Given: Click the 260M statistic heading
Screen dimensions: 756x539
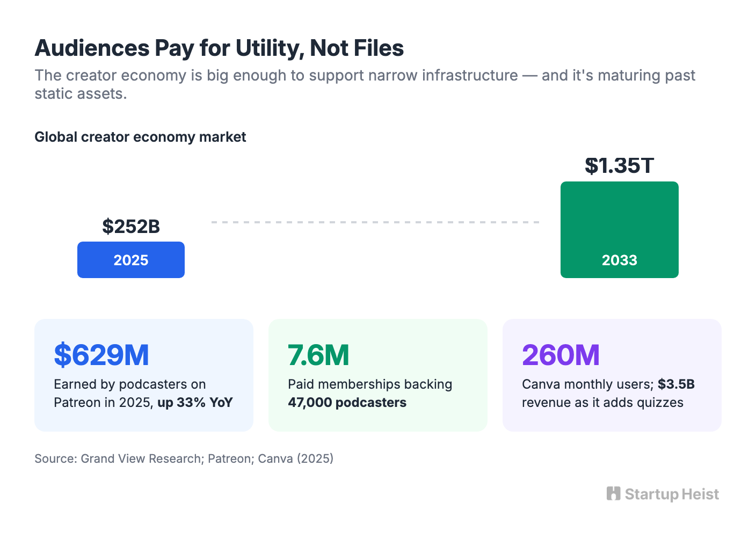Looking at the screenshot, I should (x=561, y=355).
